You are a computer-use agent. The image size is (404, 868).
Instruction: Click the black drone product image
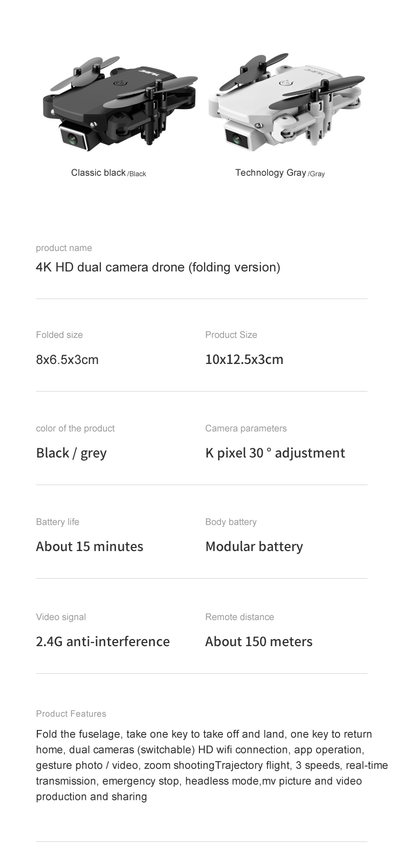120,102
